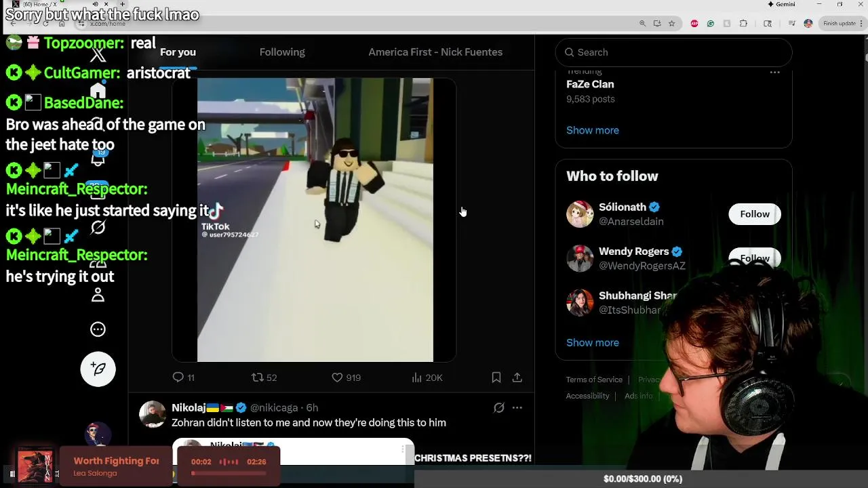Switch to America First - Nick Fuentes tab
This screenshot has height=488, width=868.
(x=435, y=52)
